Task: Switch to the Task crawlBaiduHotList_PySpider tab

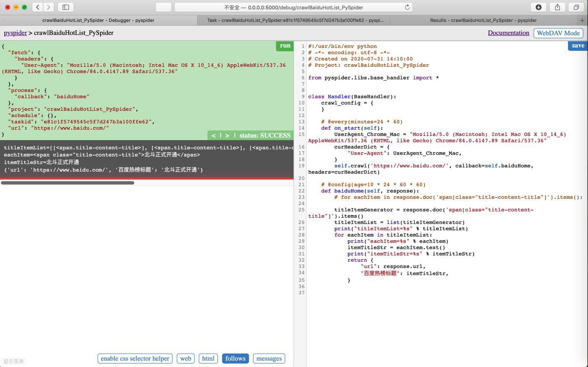Action: point(295,20)
